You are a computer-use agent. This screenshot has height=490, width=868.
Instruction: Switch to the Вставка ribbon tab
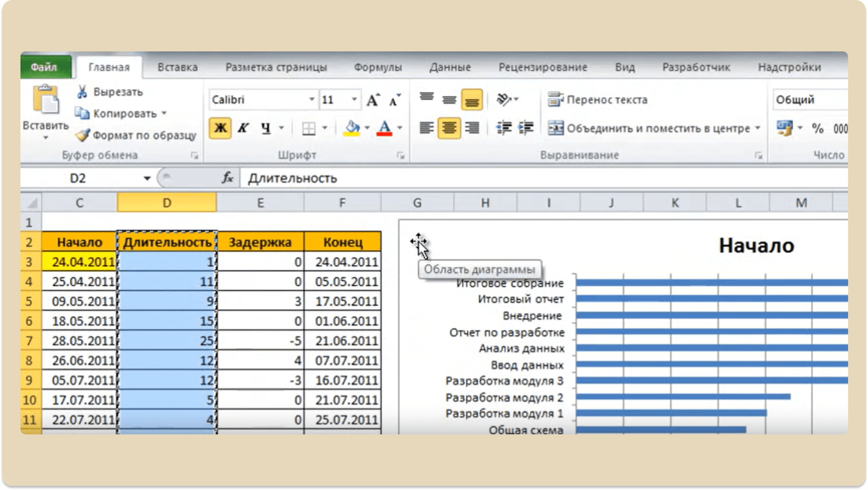point(178,67)
